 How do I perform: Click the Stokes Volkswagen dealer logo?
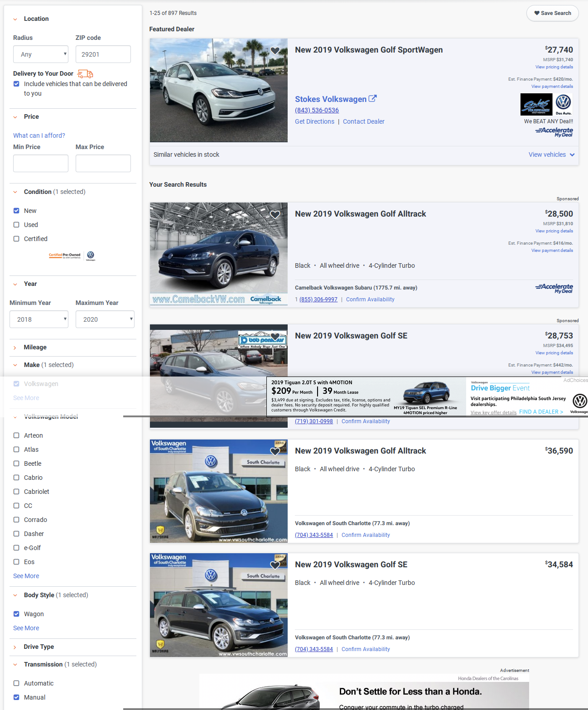click(x=547, y=105)
